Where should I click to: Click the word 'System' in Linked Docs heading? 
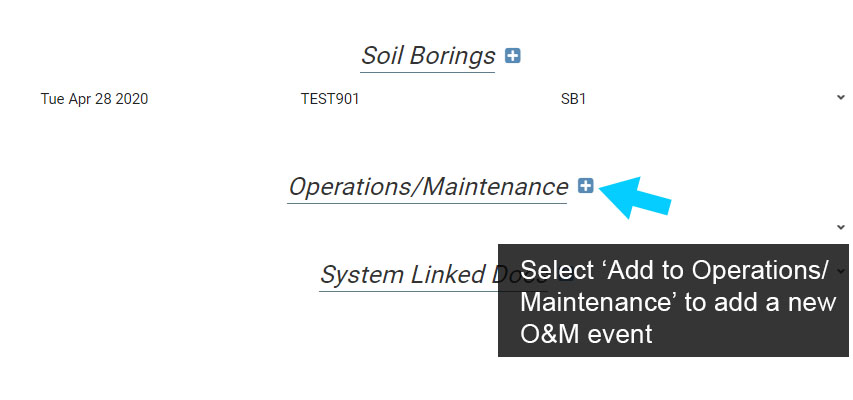tap(362, 274)
